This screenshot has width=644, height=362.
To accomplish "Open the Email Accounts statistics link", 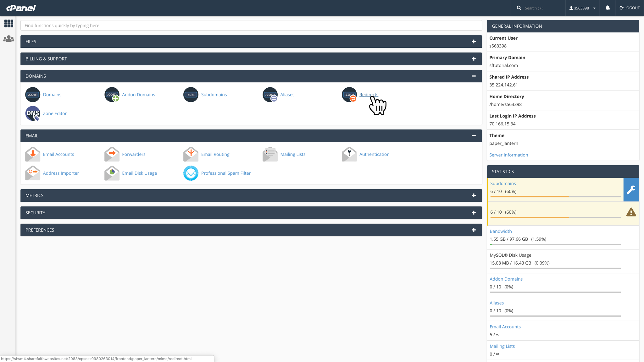I will click(x=505, y=327).
